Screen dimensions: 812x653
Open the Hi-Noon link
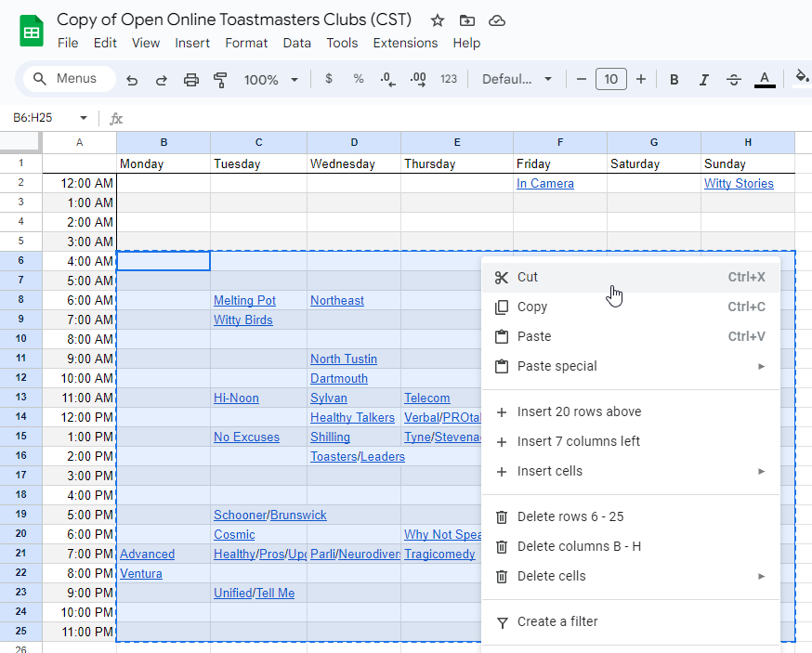[236, 398]
